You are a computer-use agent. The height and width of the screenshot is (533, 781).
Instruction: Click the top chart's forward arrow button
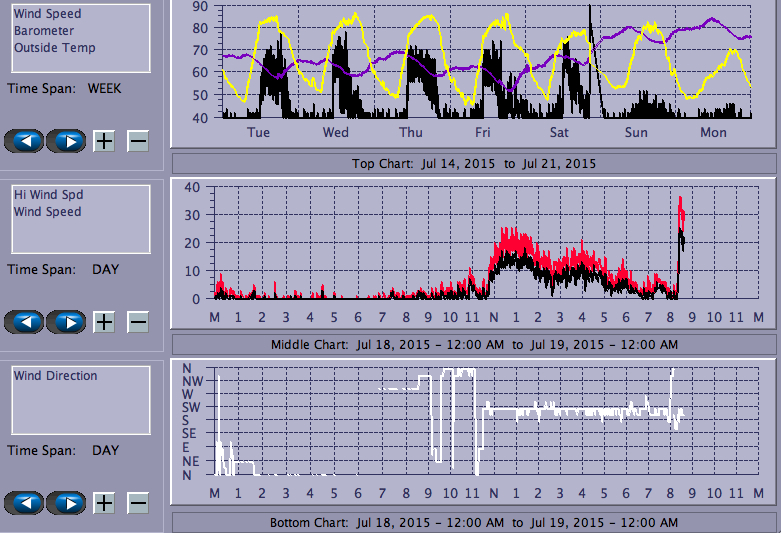(x=66, y=141)
